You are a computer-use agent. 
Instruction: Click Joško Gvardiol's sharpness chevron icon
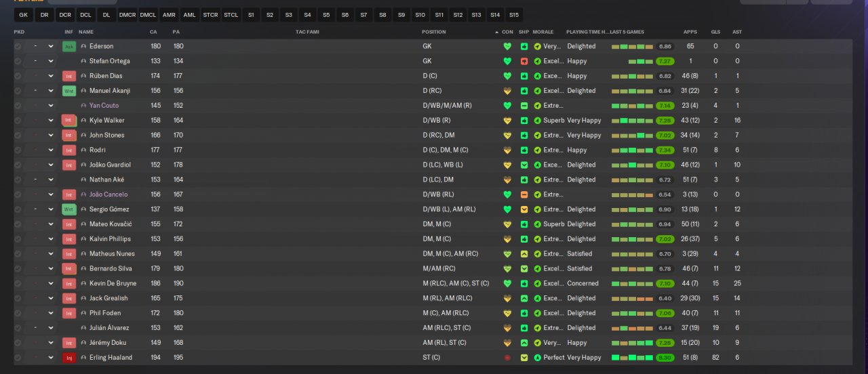[x=524, y=165]
